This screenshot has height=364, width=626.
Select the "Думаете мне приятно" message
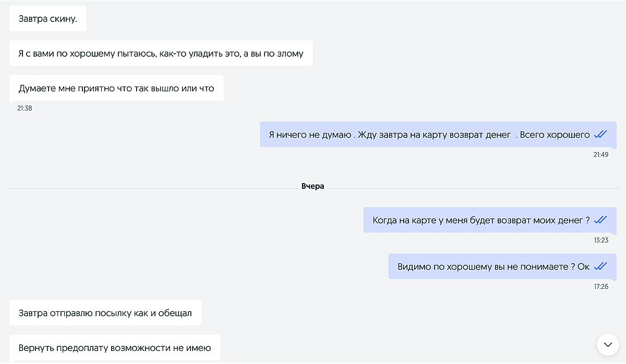click(116, 88)
